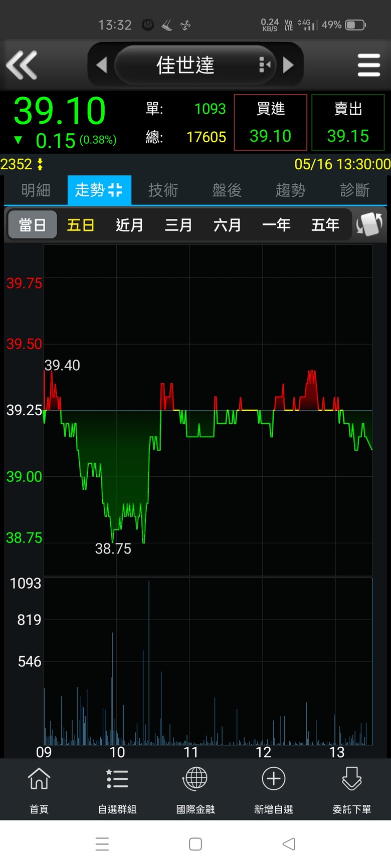
Task: Tap the 12 o'clock time axis label
Action: [263, 752]
